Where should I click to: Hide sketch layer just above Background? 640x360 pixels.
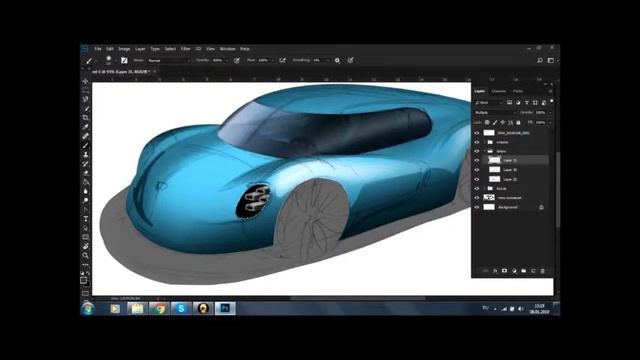point(477,198)
